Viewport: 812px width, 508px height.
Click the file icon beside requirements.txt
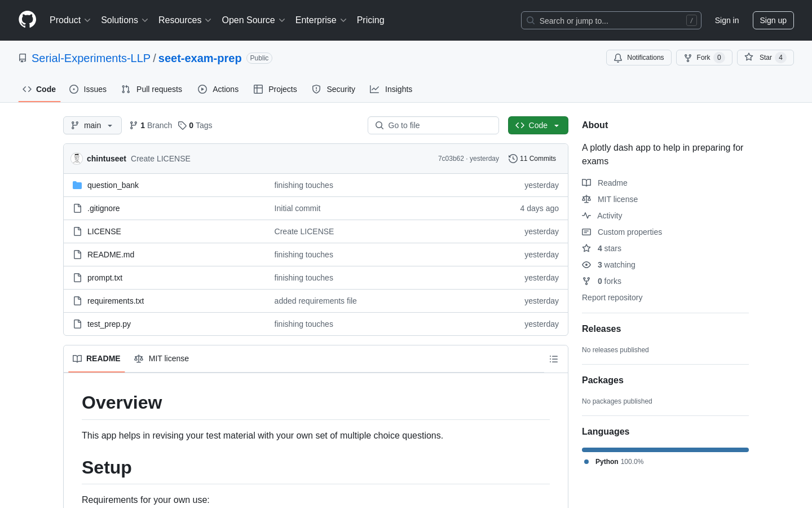[x=77, y=301]
